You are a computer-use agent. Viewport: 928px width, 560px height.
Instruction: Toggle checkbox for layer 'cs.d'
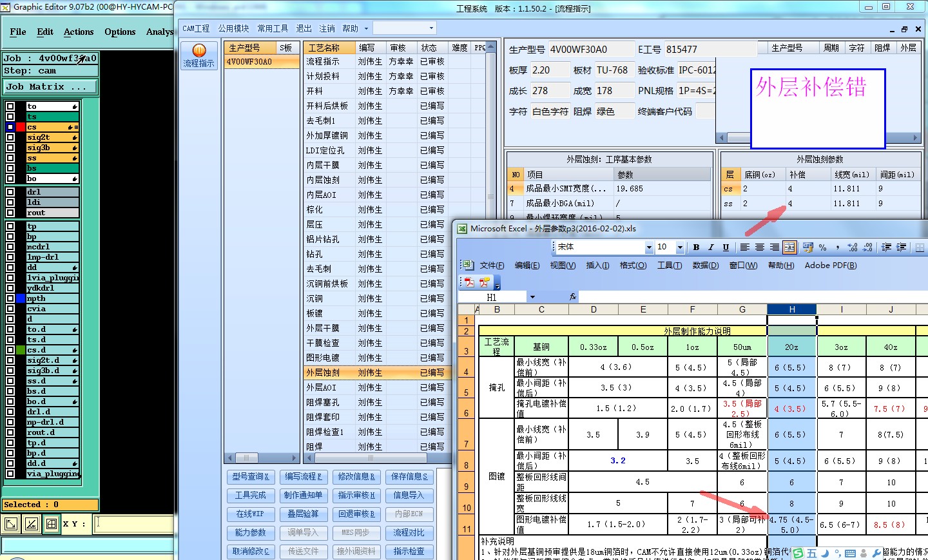[10, 350]
